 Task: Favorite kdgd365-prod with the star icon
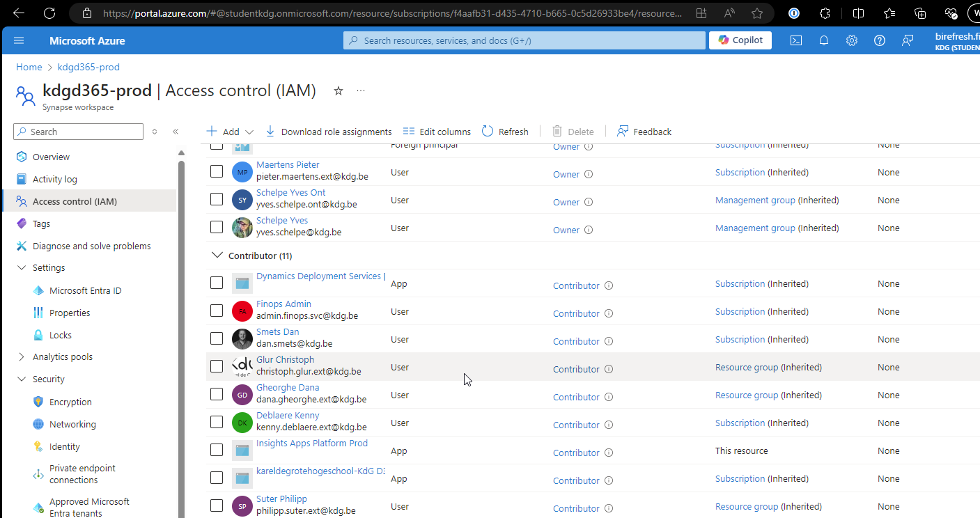pos(339,91)
